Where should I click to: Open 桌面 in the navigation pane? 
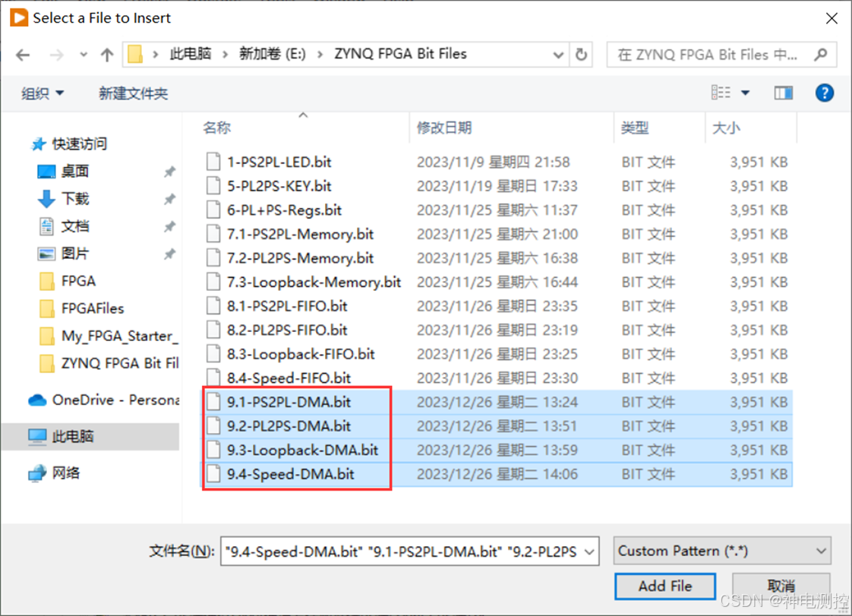63,171
